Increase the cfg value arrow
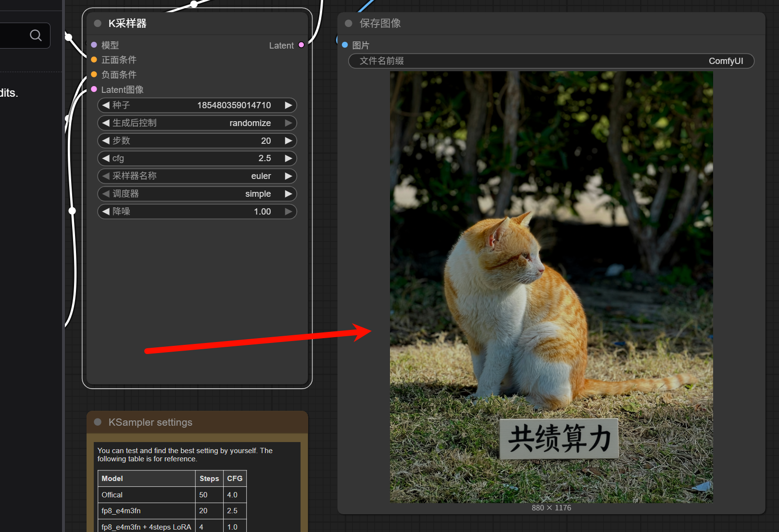 tap(289, 158)
